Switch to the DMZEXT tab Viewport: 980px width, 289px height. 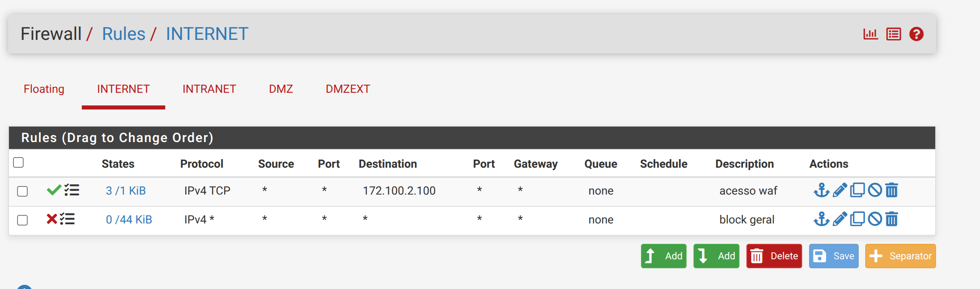coord(348,89)
